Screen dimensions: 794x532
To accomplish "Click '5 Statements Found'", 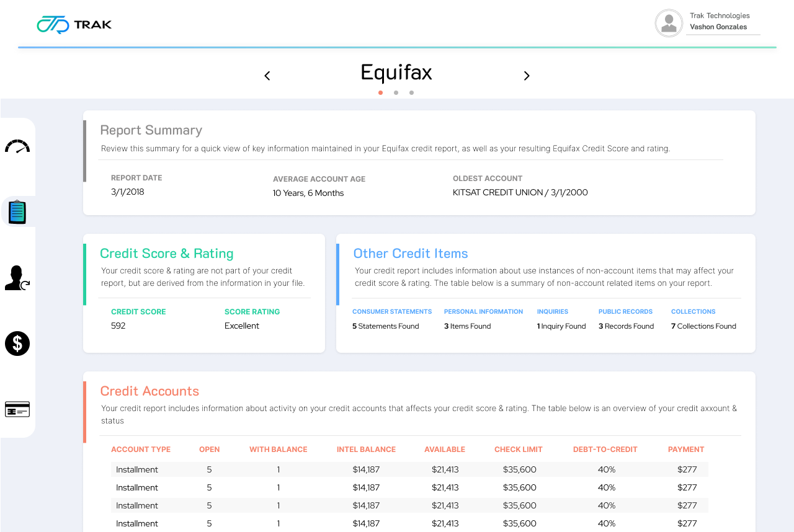I will (x=386, y=326).
